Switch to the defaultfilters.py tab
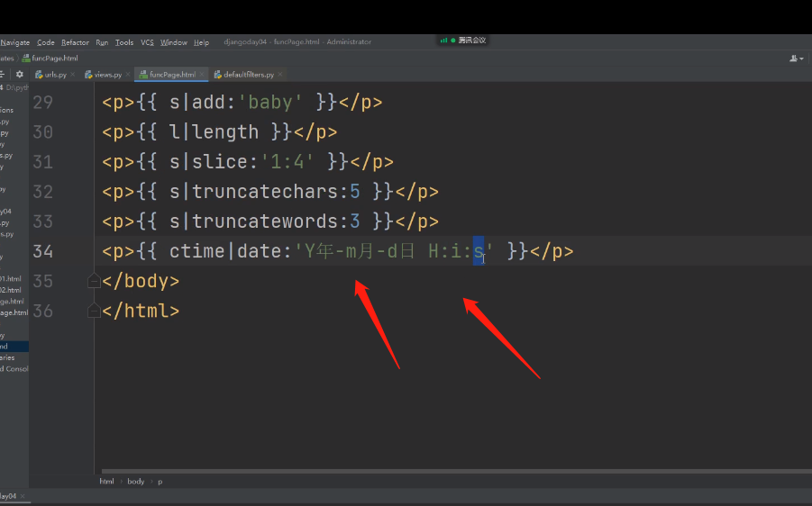Screen dimensions: 812x506 coord(249,75)
